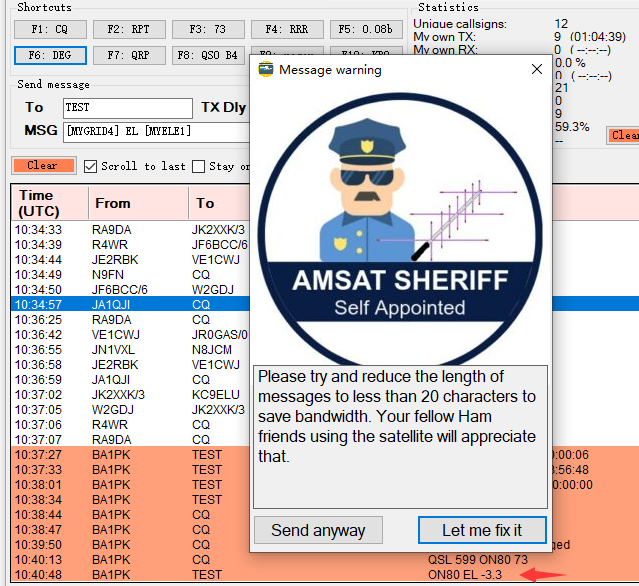Image resolution: width=639 pixels, height=586 pixels.
Task: Click the F2: RPT shortcut button
Action: (129, 29)
